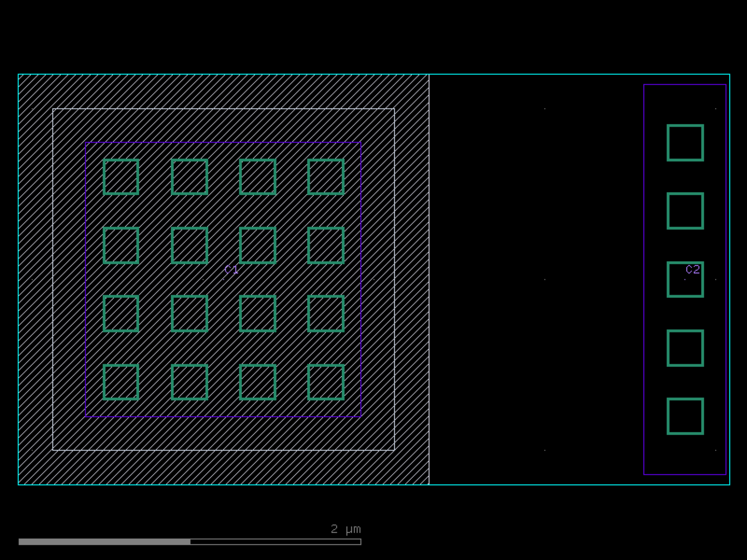Click the top-left green square in C1 grid
The height and width of the screenshot is (560, 747).
[121, 177]
